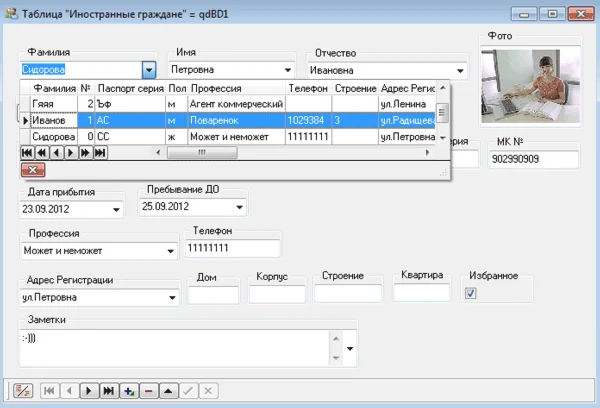
Task: Toggle the Избранное checkbox
Action: (x=471, y=293)
